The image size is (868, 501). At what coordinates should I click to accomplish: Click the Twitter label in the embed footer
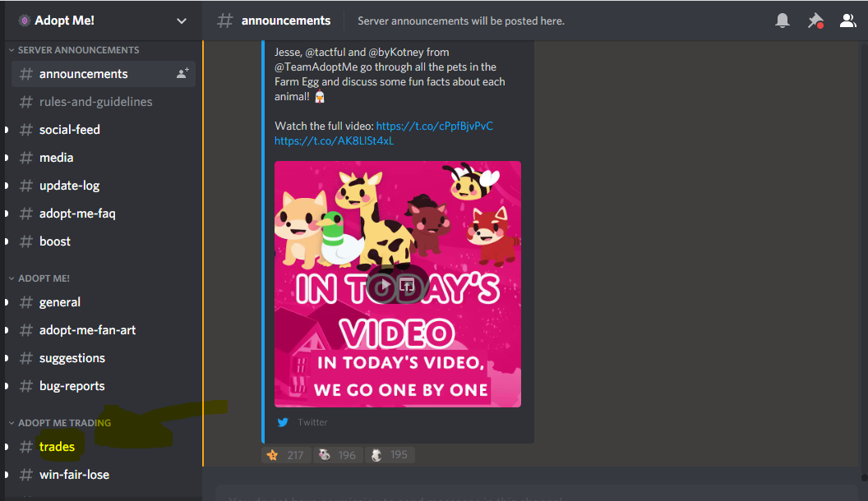click(x=312, y=422)
